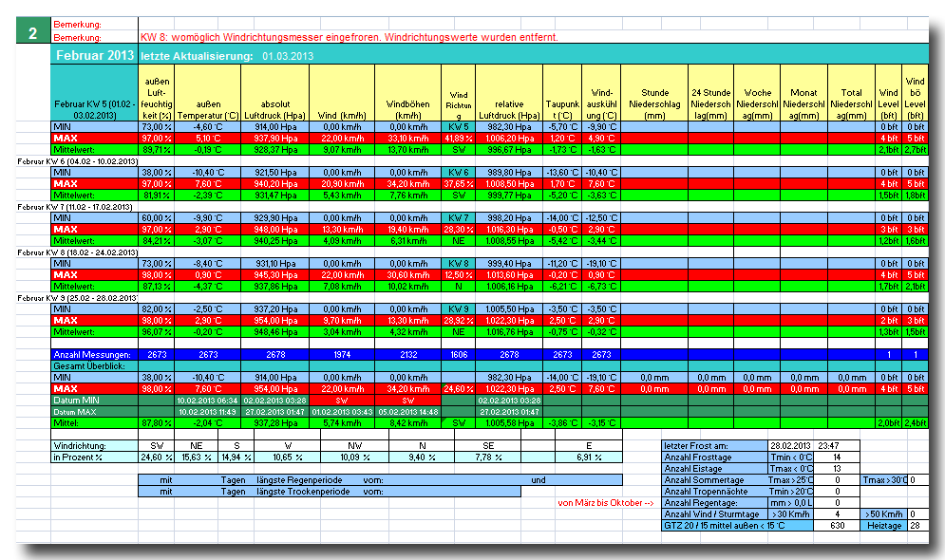The height and width of the screenshot is (560, 945).
Task: Select the 'Anzahl Messungen:' row label
Action: coord(95,355)
